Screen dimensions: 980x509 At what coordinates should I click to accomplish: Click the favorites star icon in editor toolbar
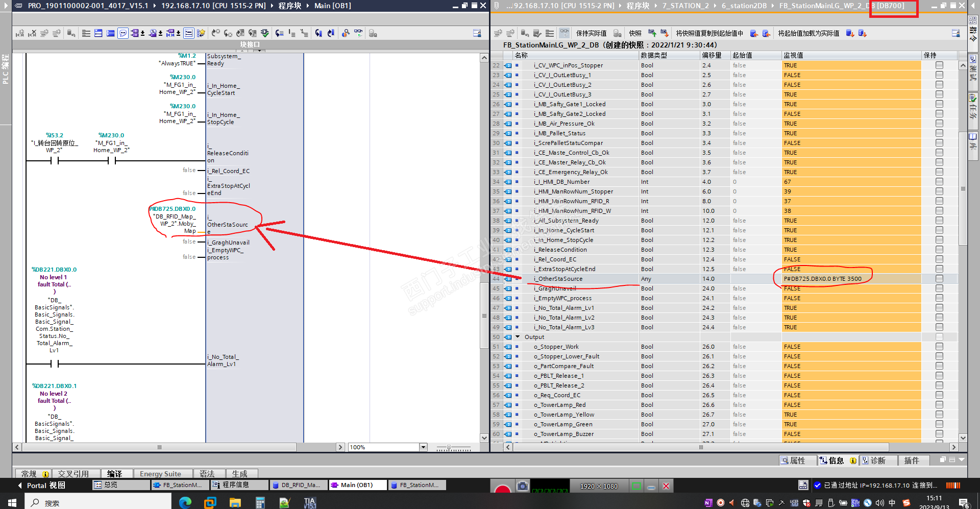tap(201, 33)
